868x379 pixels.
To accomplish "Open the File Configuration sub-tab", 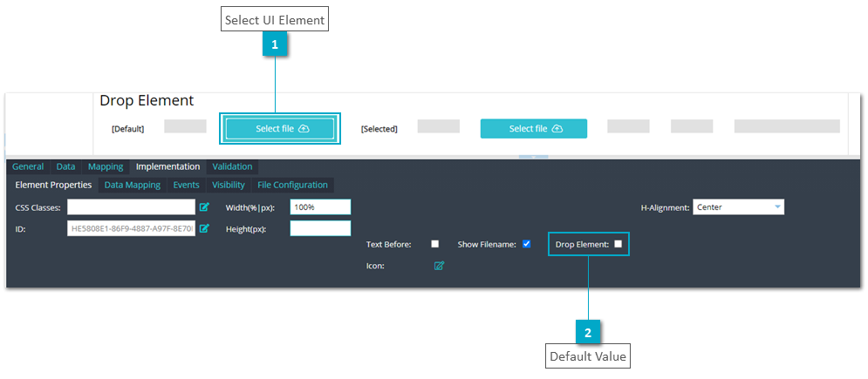I will click(292, 185).
